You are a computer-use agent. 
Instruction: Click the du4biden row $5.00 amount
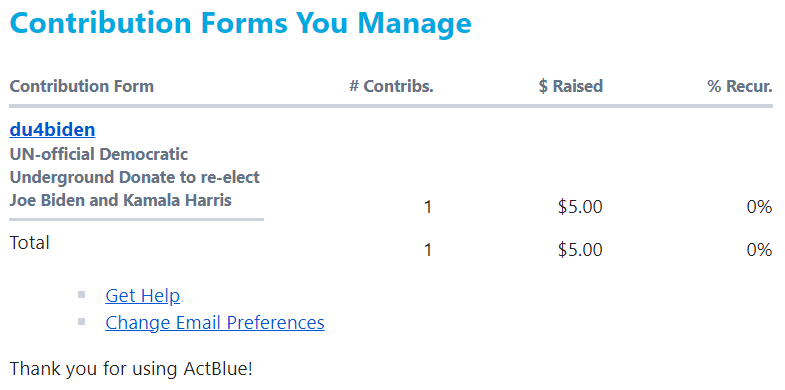coord(580,206)
